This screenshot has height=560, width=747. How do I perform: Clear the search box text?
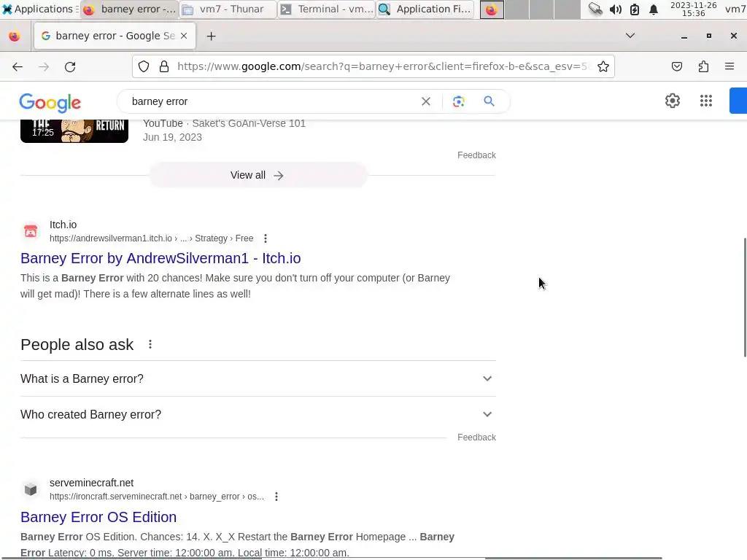tap(426, 101)
